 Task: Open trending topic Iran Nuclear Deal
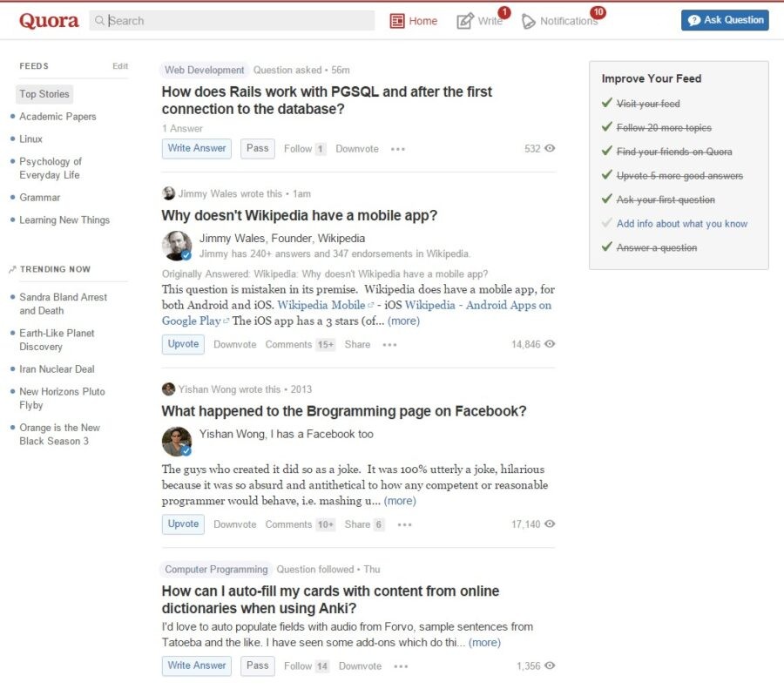point(57,369)
